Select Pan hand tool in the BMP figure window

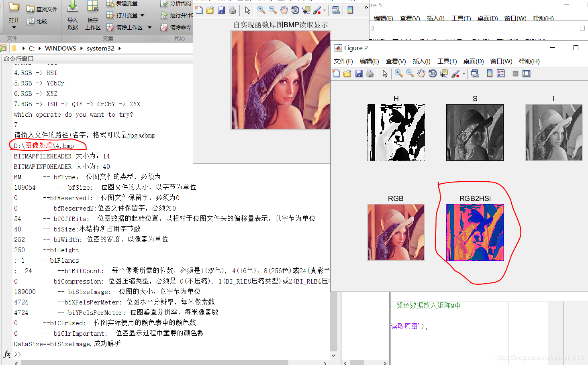(x=284, y=10)
